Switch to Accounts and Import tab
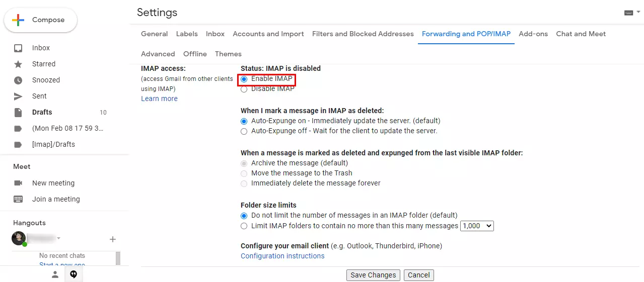Viewport: 644px width, 282px height. (268, 34)
